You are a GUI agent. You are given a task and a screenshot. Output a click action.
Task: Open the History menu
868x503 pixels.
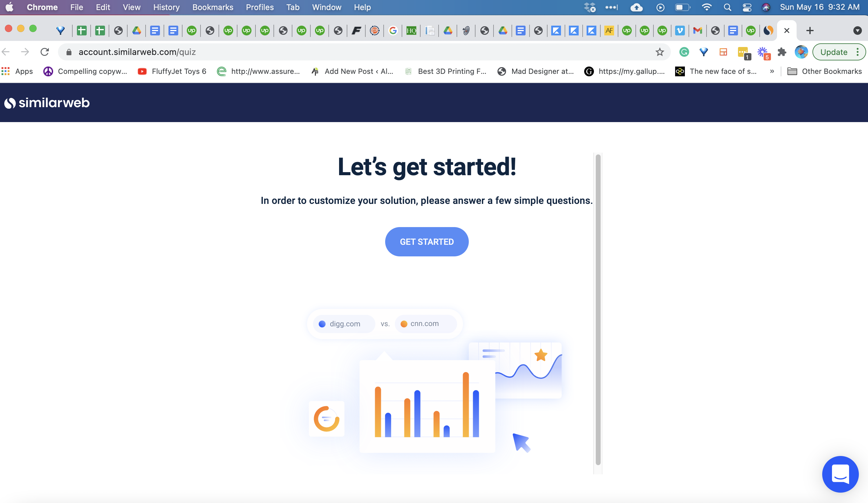point(166,7)
